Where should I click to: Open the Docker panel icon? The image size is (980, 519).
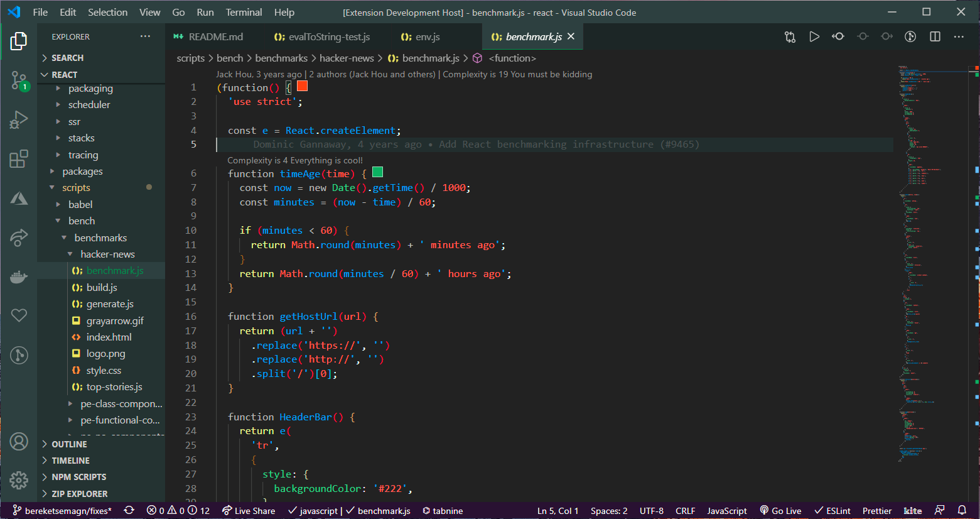pos(19,276)
